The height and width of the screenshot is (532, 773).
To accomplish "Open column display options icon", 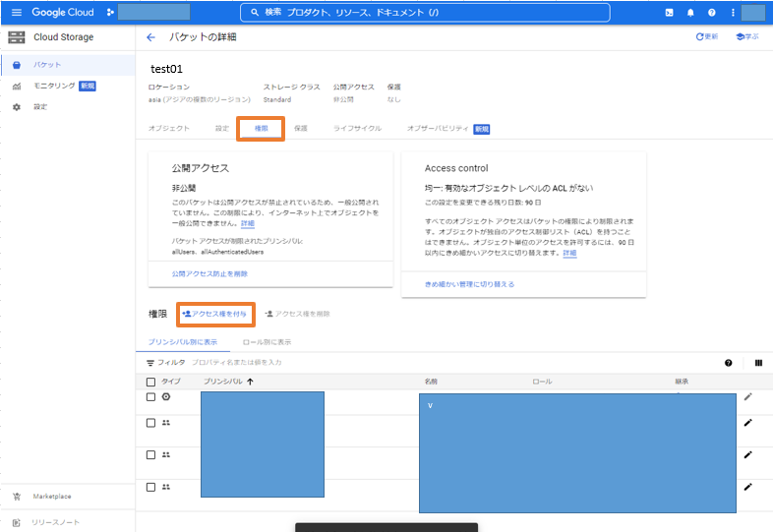I will click(x=758, y=363).
